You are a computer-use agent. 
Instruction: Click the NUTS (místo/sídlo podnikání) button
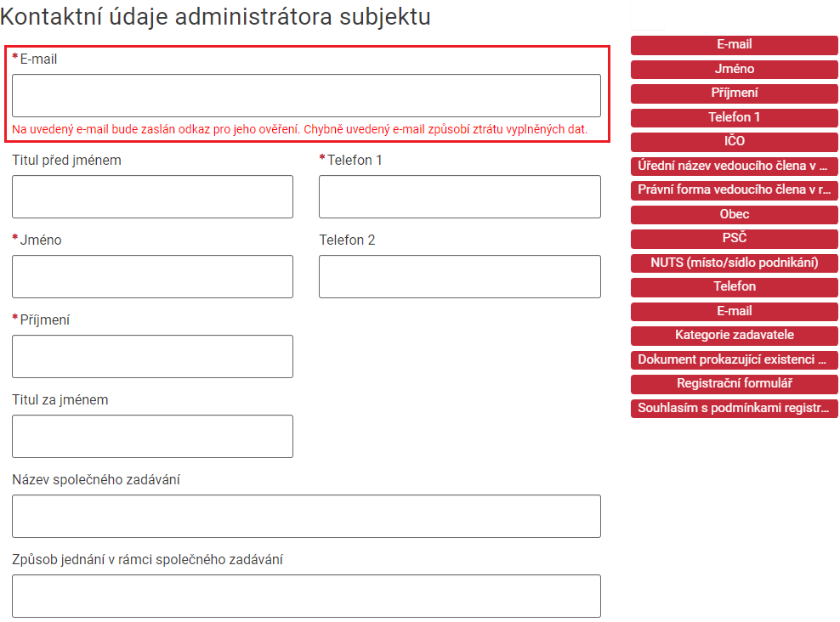[734, 263]
